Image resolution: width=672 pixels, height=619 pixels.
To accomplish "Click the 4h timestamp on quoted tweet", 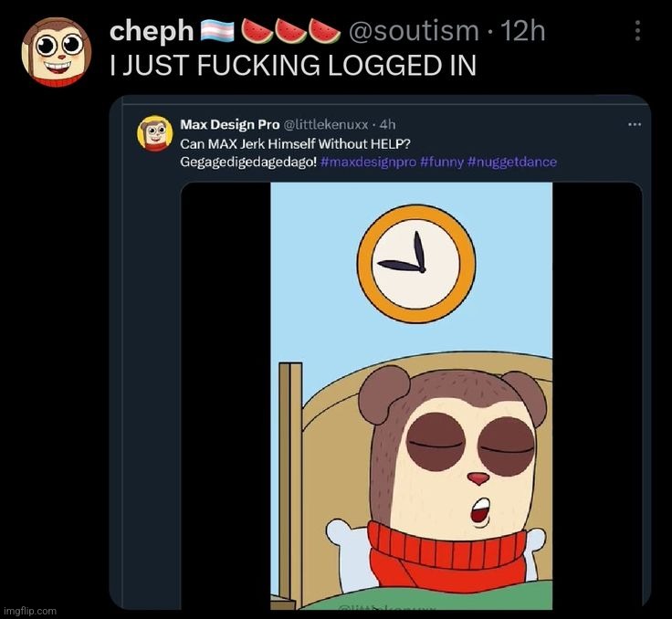I will click(x=387, y=124).
